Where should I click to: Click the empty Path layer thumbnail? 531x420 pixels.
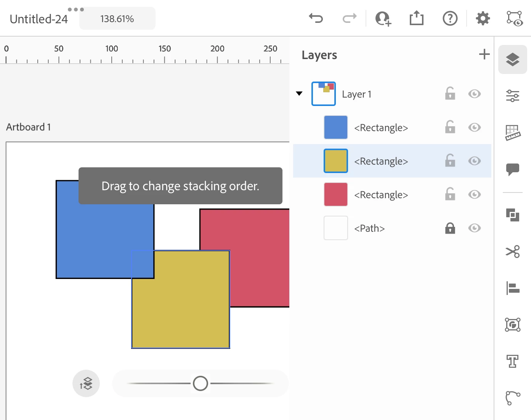click(x=336, y=228)
